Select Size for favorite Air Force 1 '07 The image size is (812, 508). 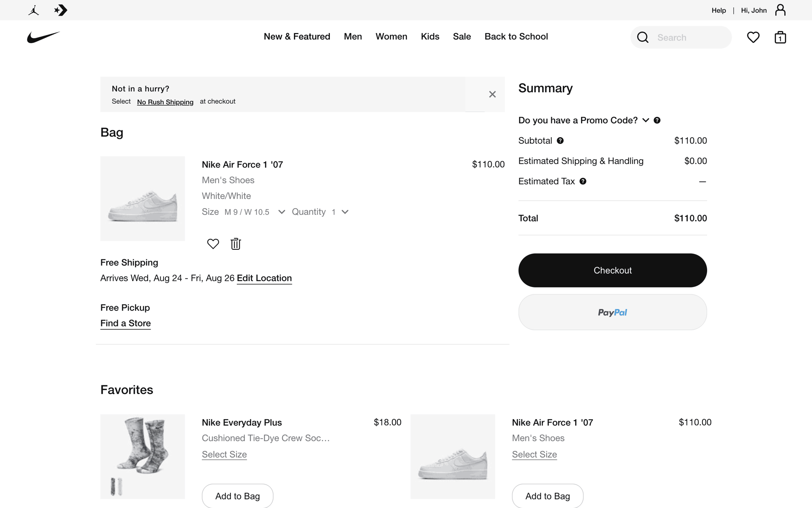point(534,454)
